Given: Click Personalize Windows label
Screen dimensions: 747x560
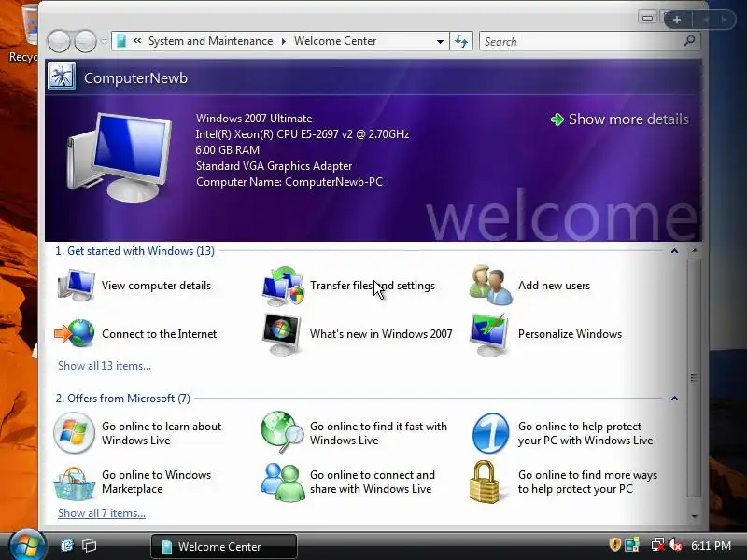Looking at the screenshot, I should pyautogui.click(x=570, y=334).
